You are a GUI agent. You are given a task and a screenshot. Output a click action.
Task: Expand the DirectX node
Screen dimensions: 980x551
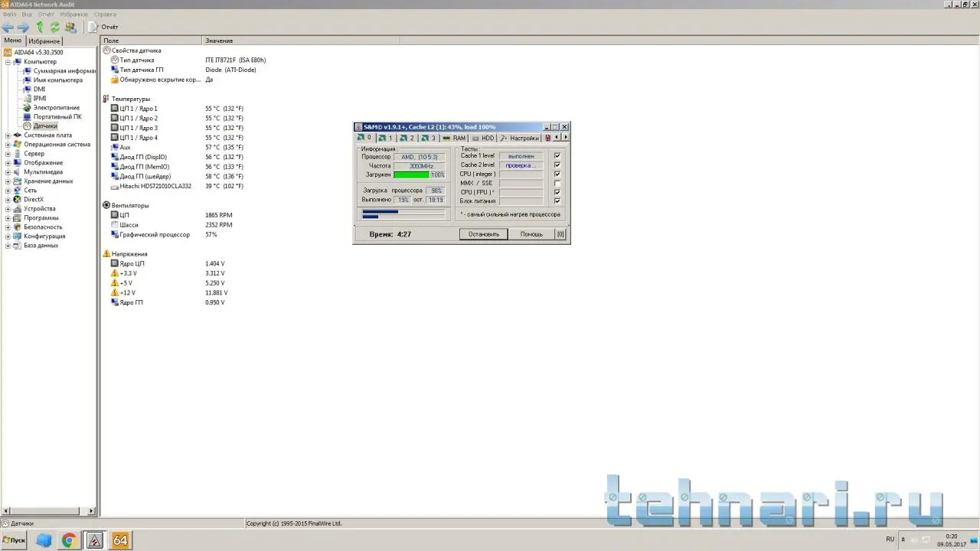coord(8,199)
